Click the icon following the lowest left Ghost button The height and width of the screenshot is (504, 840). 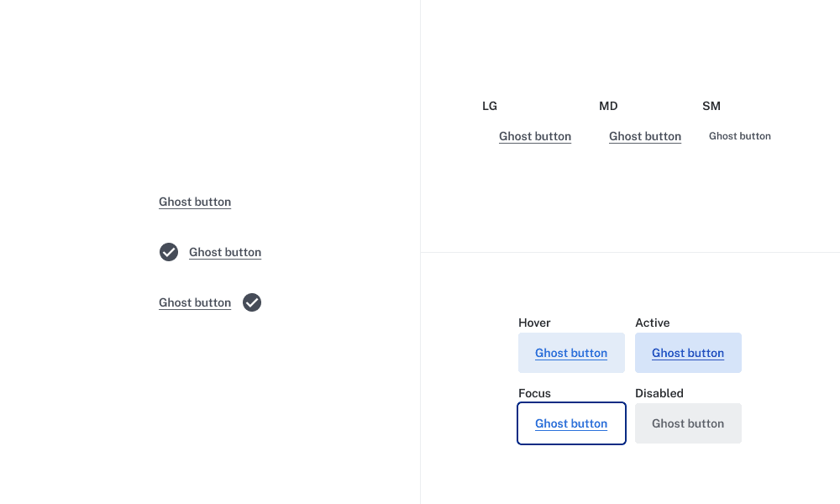251,302
